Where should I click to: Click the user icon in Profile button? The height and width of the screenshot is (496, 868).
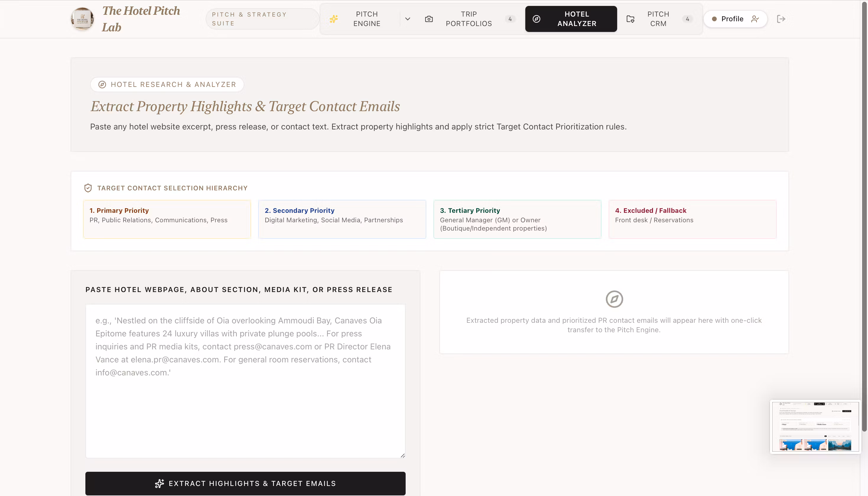755,19
